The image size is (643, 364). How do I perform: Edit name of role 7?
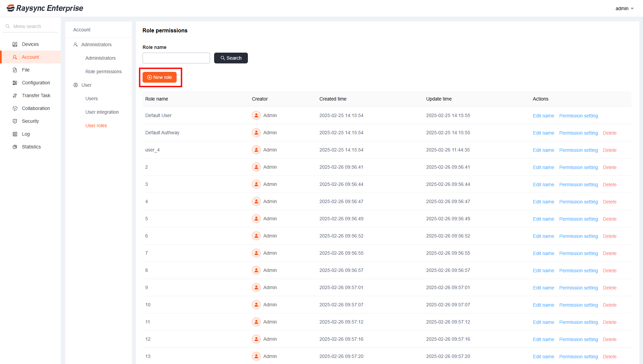[x=543, y=253]
